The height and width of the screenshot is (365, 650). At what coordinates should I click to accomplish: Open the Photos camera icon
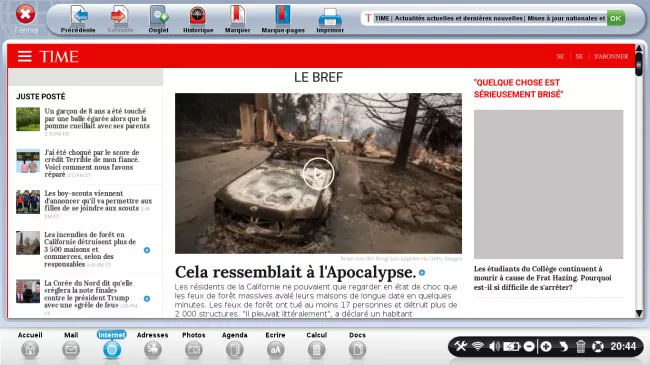194,350
